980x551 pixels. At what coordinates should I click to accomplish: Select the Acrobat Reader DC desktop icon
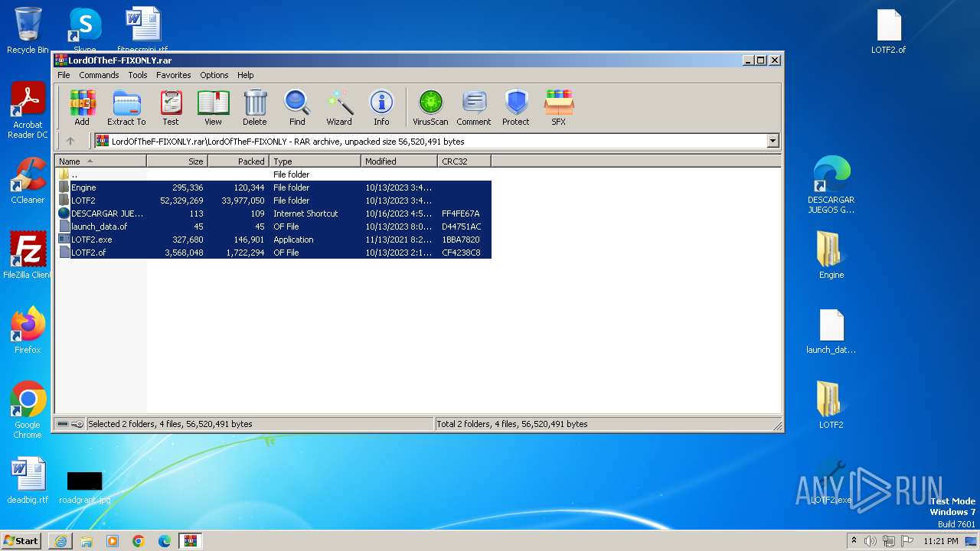[x=28, y=111]
